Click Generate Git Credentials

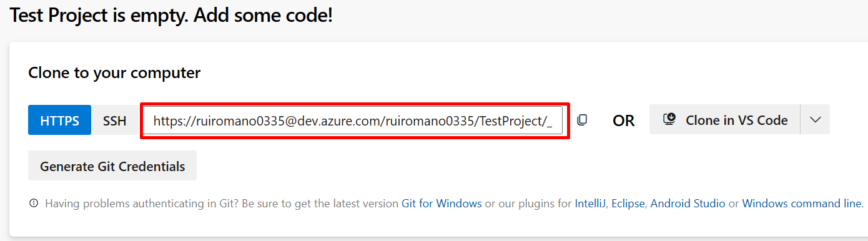112,166
